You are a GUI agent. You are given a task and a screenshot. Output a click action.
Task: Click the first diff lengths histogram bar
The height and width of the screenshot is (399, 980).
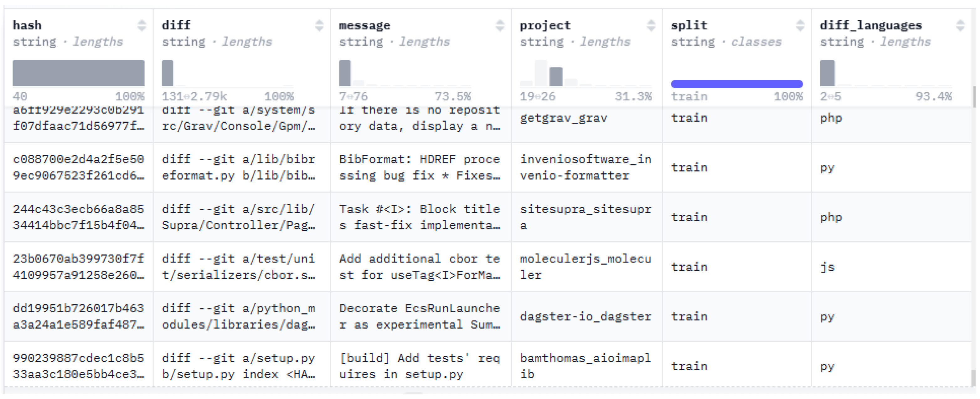click(168, 73)
